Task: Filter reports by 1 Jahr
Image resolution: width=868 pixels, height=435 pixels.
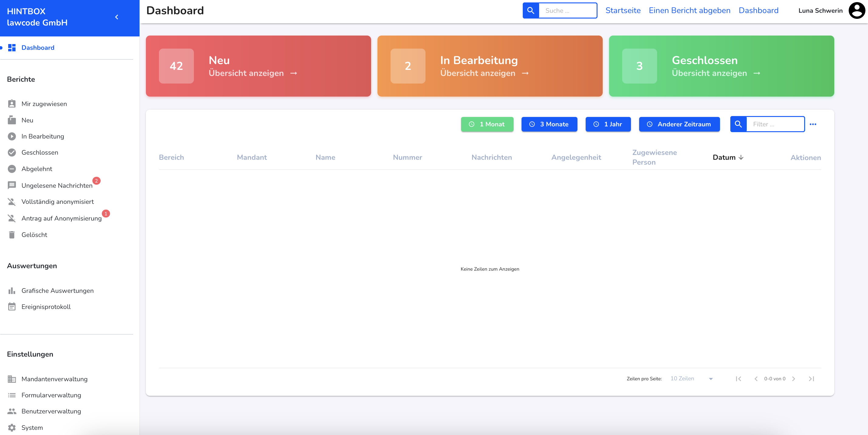Action: pyautogui.click(x=608, y=124)
